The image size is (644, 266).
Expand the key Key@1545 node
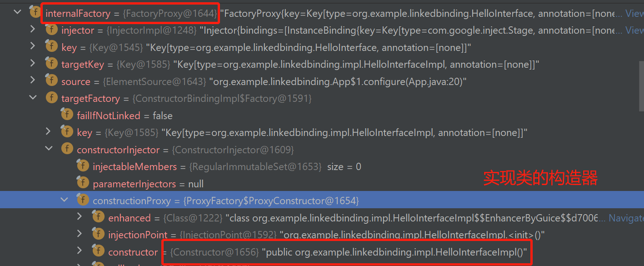(x=33, y=46)
